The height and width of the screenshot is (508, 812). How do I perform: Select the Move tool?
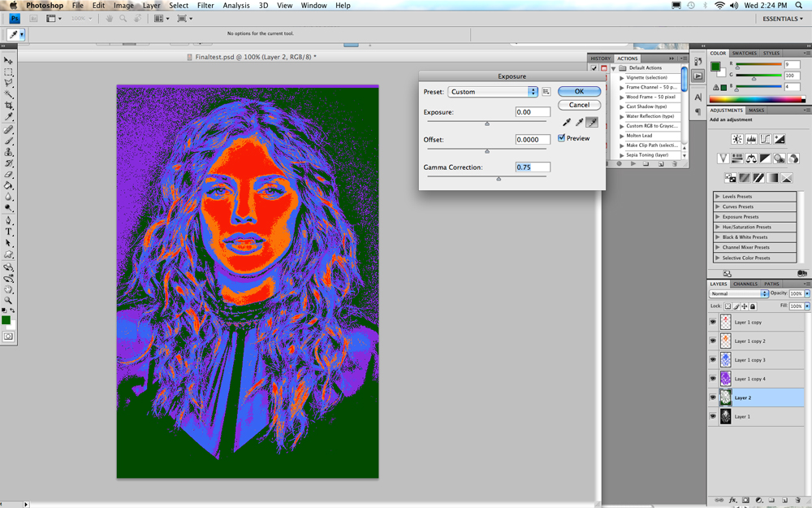tap(8, 61)
